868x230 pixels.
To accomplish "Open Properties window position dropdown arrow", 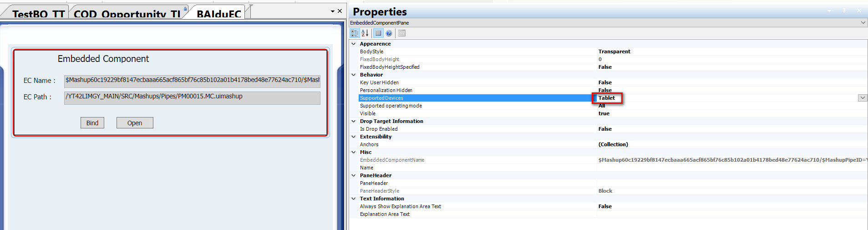I will coord(829,10).
